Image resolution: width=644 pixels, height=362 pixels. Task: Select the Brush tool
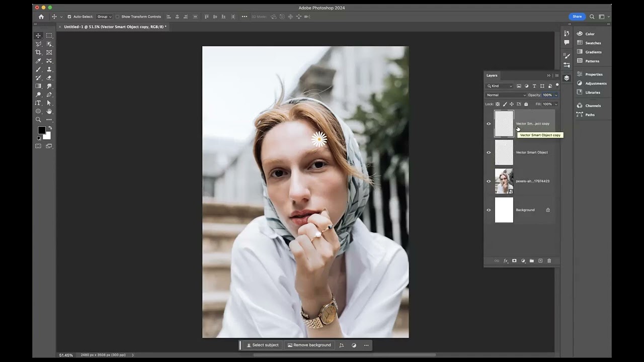coord(38,69)
